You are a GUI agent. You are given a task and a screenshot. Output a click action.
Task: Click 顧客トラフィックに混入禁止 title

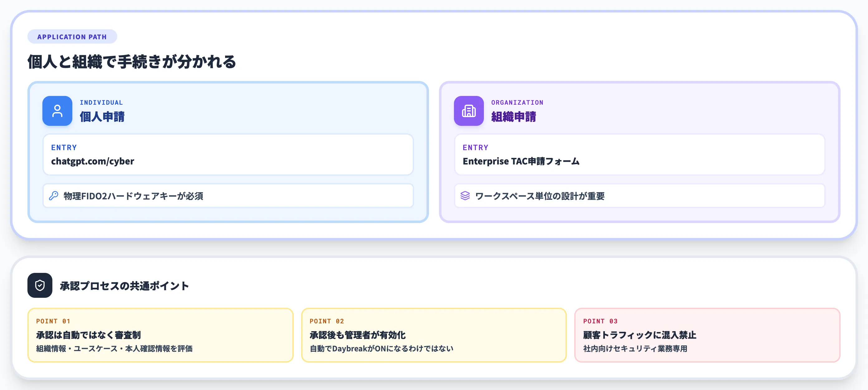pos(640,335)
